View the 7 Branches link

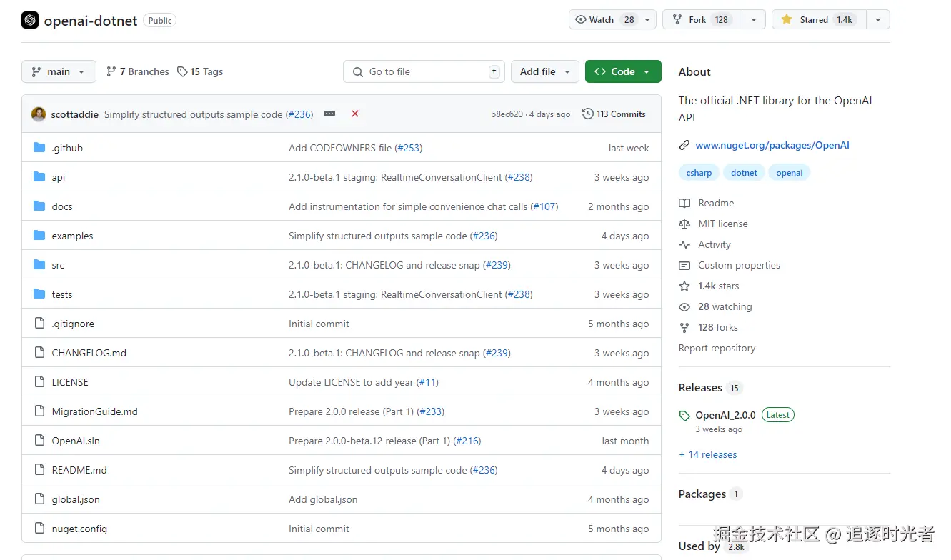click(137, 71)
